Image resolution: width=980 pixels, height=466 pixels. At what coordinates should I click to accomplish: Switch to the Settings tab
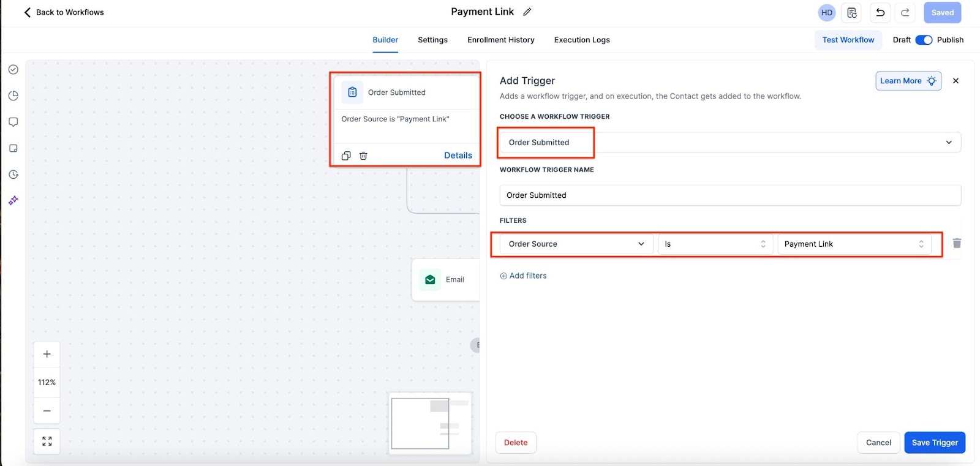pyautogui.click(x=432, y=40)
